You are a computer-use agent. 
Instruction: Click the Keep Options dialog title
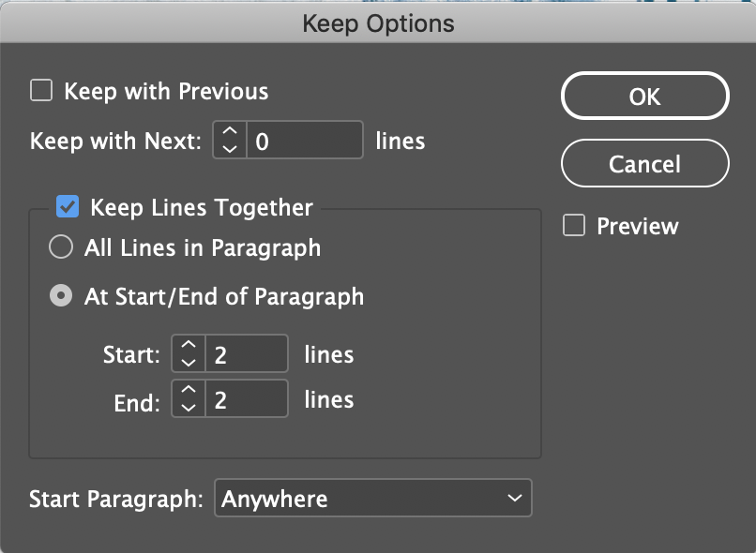378,22
